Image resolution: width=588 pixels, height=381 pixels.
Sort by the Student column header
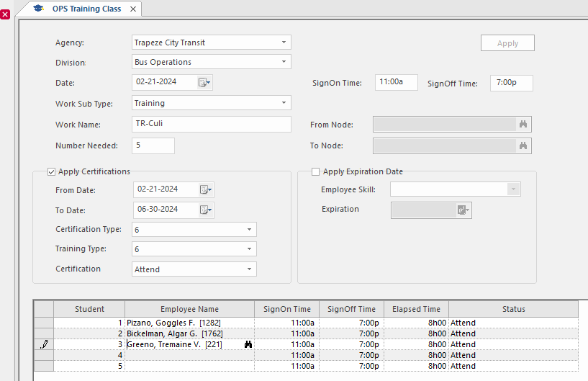coord(89,309)
